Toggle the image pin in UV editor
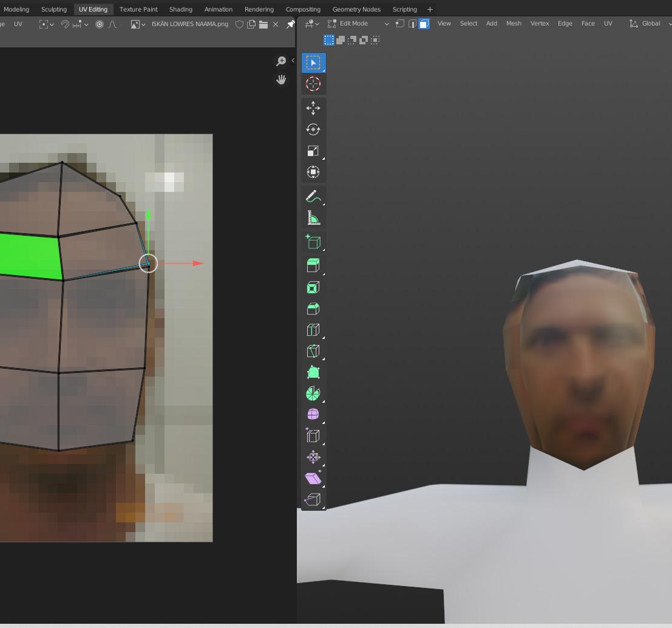Viewport: 672px width, 628px height. pos(290,24)
